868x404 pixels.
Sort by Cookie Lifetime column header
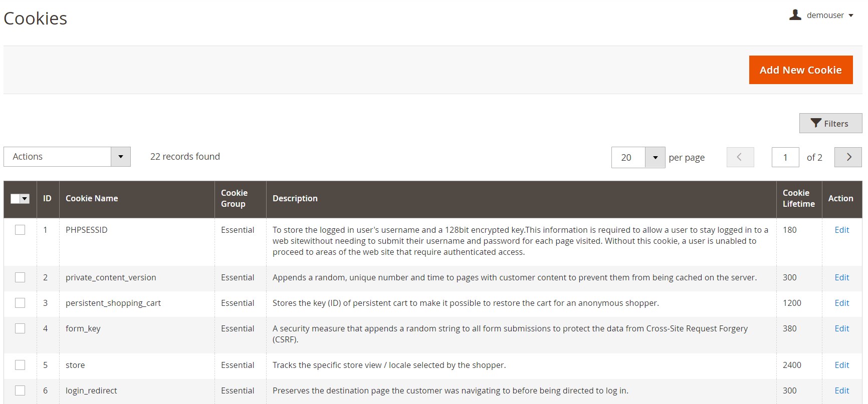[798, 198]
